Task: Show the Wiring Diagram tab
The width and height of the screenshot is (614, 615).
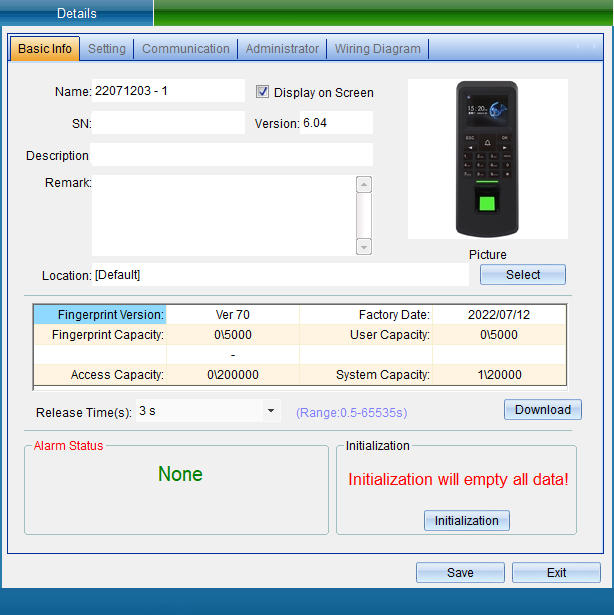Action: 379,48
